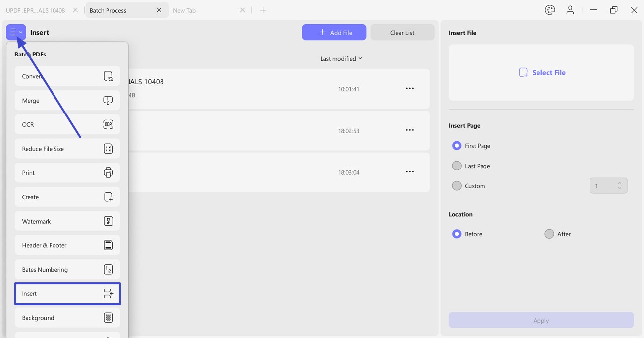Screen dimensions: 644x338
Task: Open more options for 18:02:53 file
Action: [x=410, y=130]
